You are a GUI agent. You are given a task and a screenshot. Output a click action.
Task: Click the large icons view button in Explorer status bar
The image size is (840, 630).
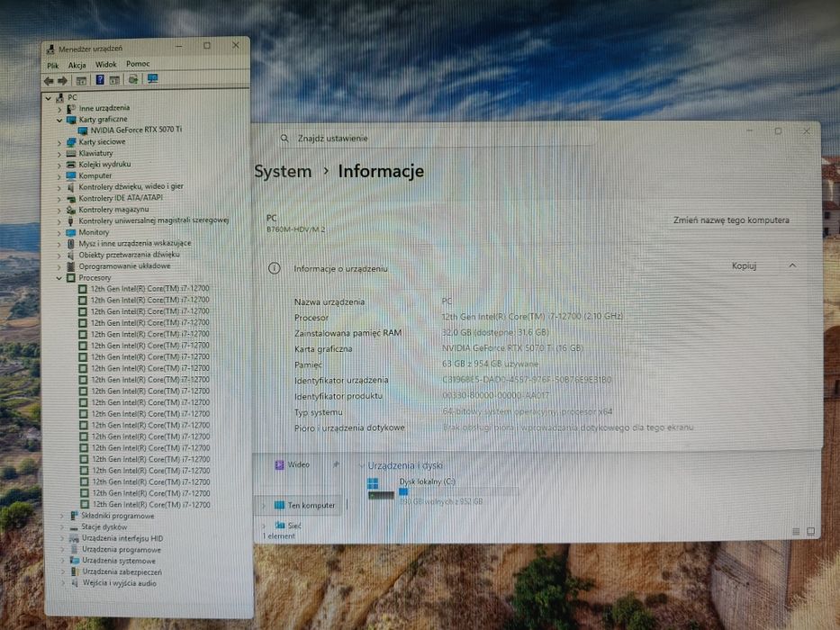(810, 531)
